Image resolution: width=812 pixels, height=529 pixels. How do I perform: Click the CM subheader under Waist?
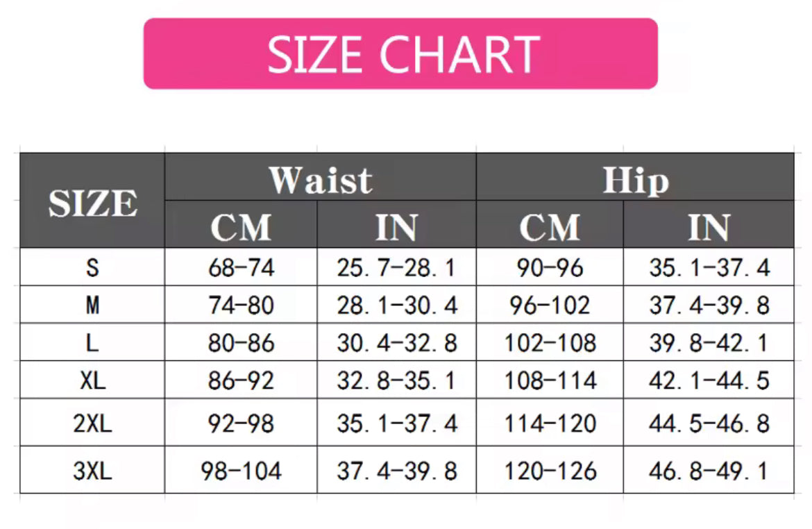coord(241,226)
